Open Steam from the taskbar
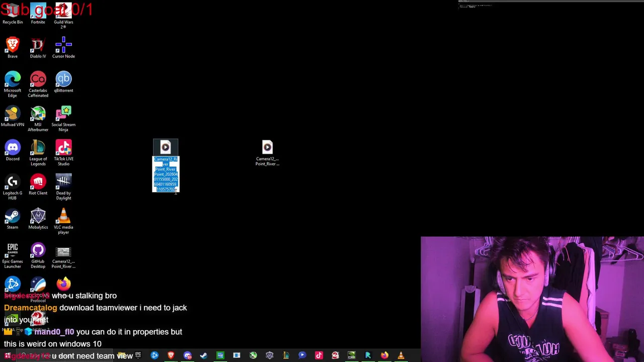Viewport: 644px width, 362px height. pos(203,355)
